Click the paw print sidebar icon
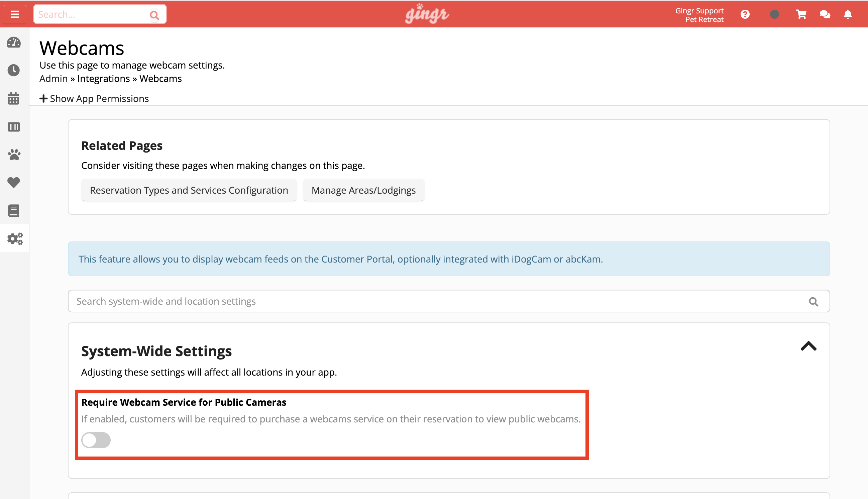 coord(14,155)
